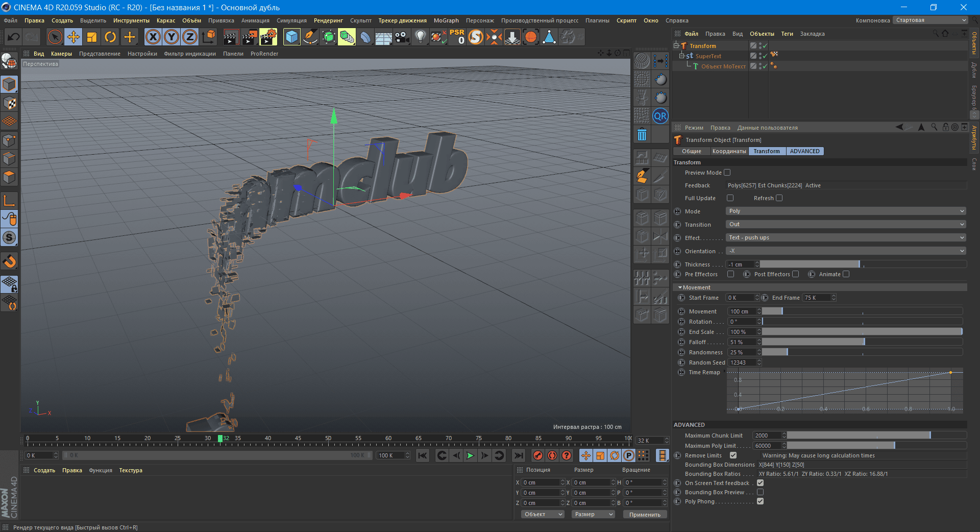
Task: Enable the Preview Mode checkbox
Action: click(727, 173)
